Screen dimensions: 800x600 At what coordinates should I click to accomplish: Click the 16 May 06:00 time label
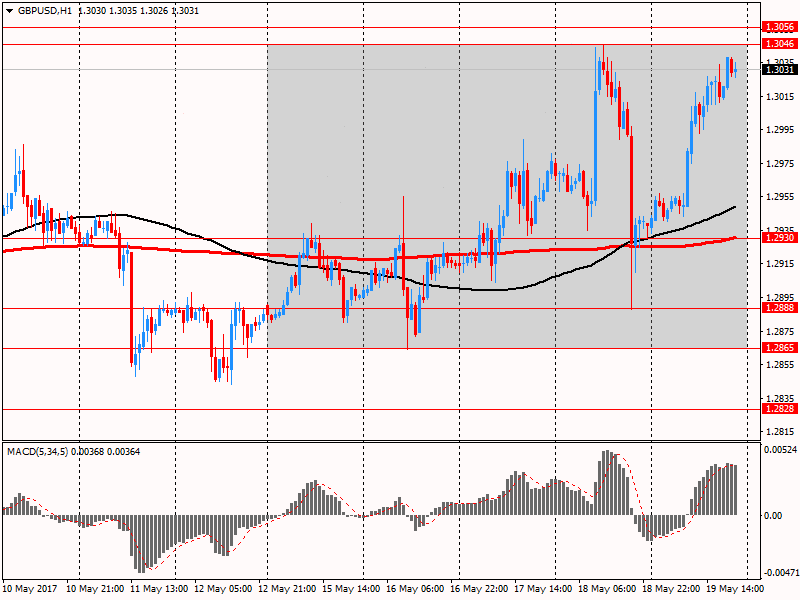click(x=415, y=589)
